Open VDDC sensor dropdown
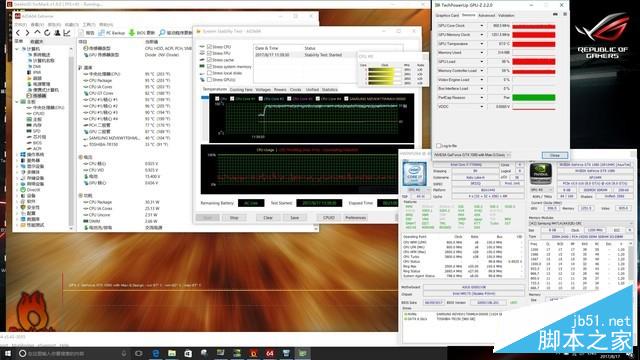640x360 pixels. tap(482, 107)
